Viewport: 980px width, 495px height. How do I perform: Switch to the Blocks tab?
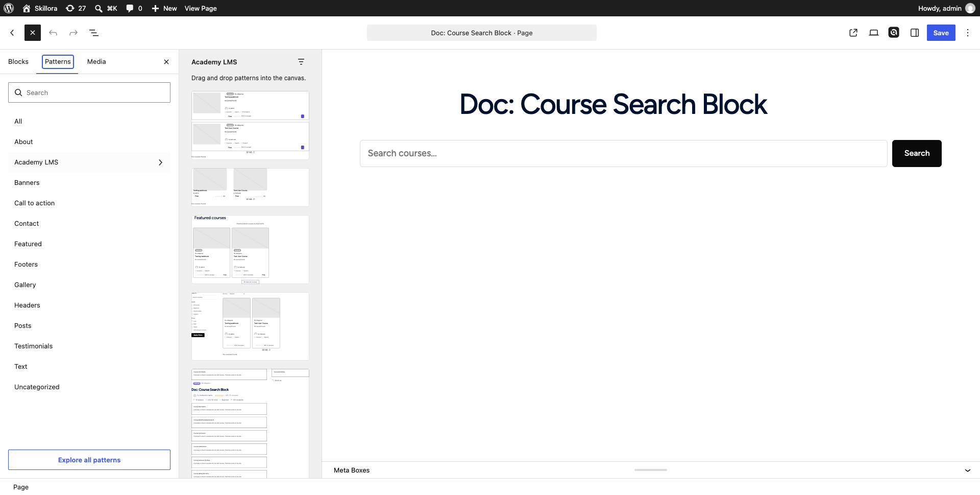pyautogui.click(x=18, y=61)
